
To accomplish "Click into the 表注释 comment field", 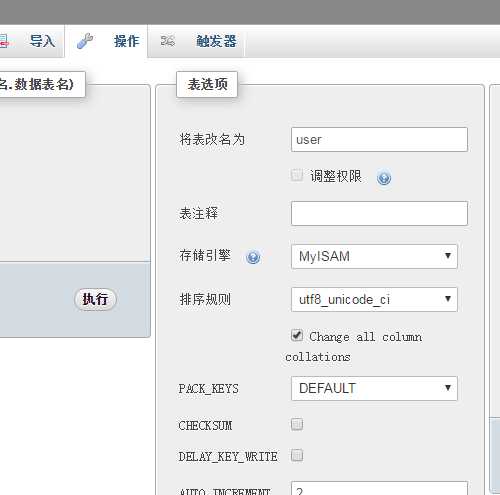I will [379, 213].
